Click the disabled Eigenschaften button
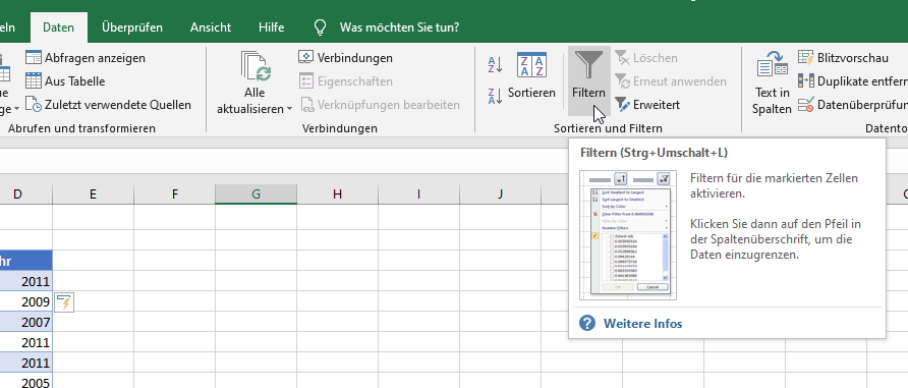Viewport: 908px width, 388px height. coord(346,81)
